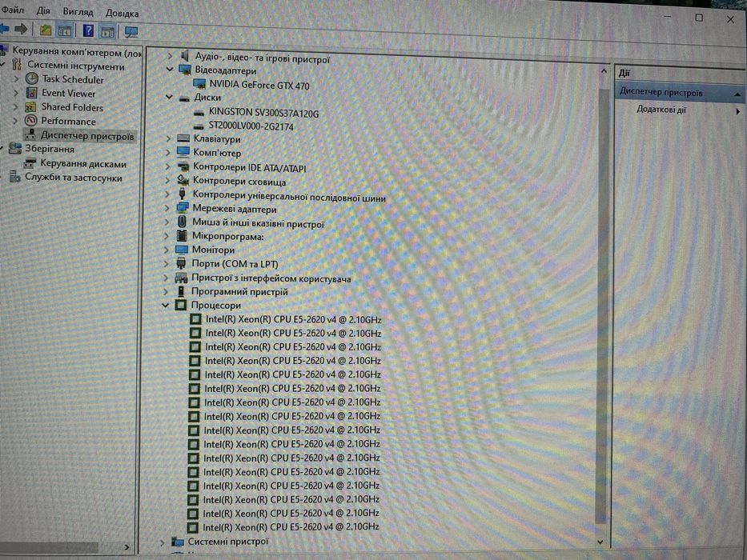Click the Performance icon
This screenshot has height=560, width=747.
pos(31,121)
